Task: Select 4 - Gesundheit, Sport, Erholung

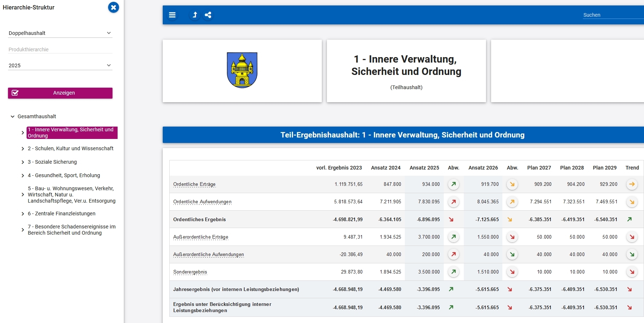Action: [x=64, y=175]
